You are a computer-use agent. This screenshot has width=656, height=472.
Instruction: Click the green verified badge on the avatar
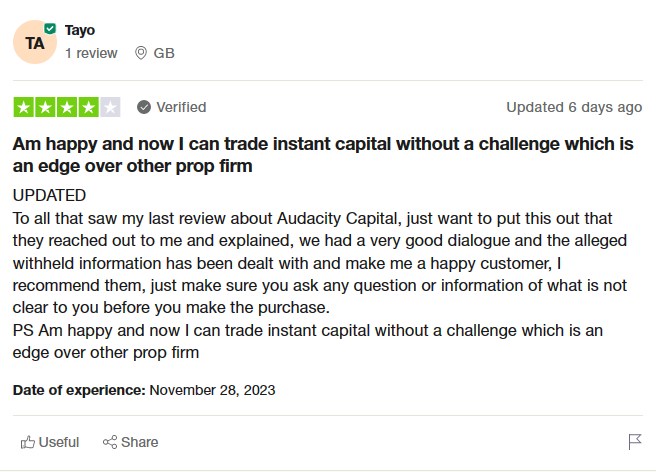click(50, 28)
